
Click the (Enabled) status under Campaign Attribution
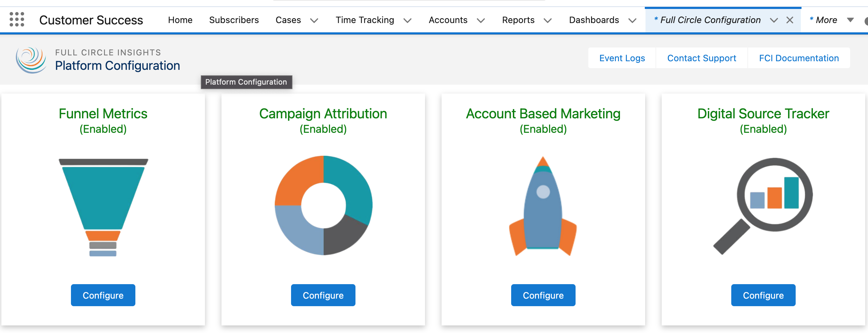tap(323, 129)
